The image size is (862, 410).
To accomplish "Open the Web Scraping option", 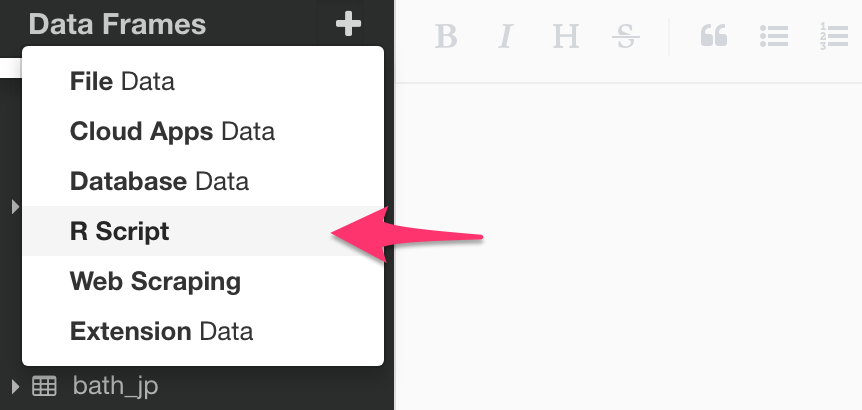I will (155, 281).
